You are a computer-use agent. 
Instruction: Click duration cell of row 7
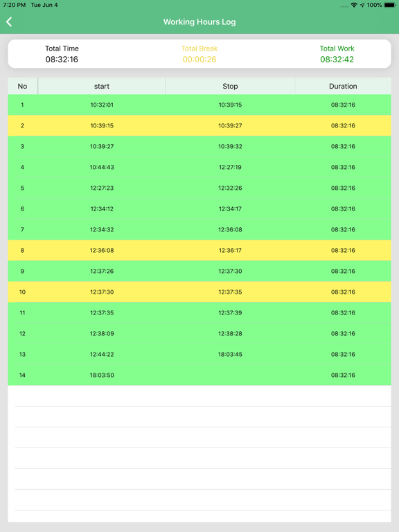343,230
